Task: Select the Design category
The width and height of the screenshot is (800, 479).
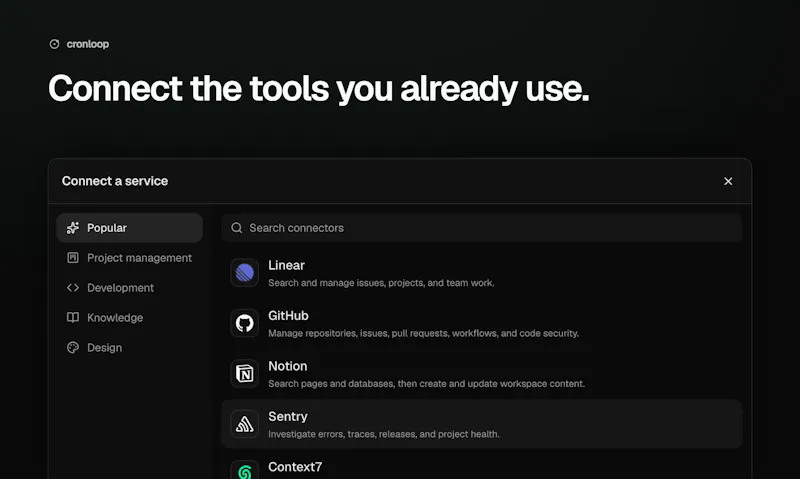Action: [x=130, y=347]
